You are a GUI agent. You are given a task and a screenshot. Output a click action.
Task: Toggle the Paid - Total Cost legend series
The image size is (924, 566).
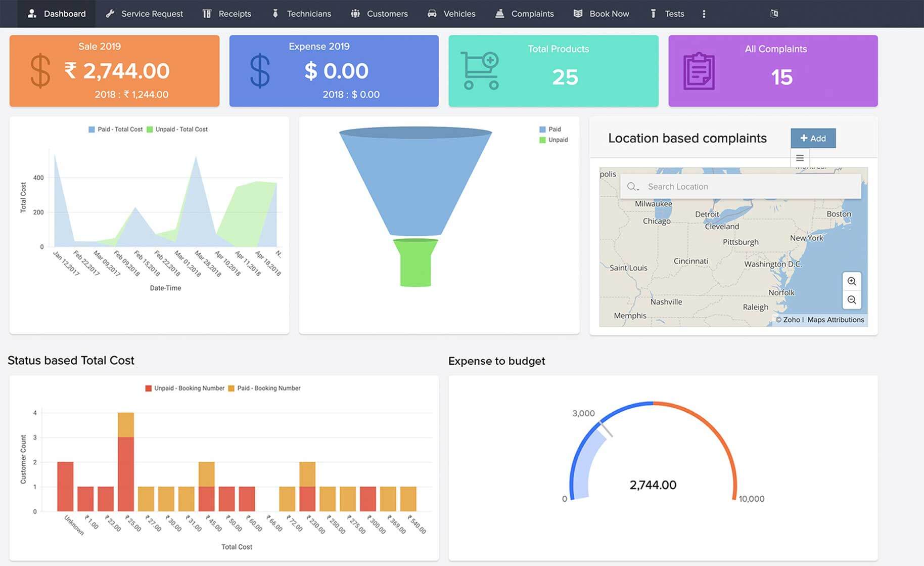(116, 129)
